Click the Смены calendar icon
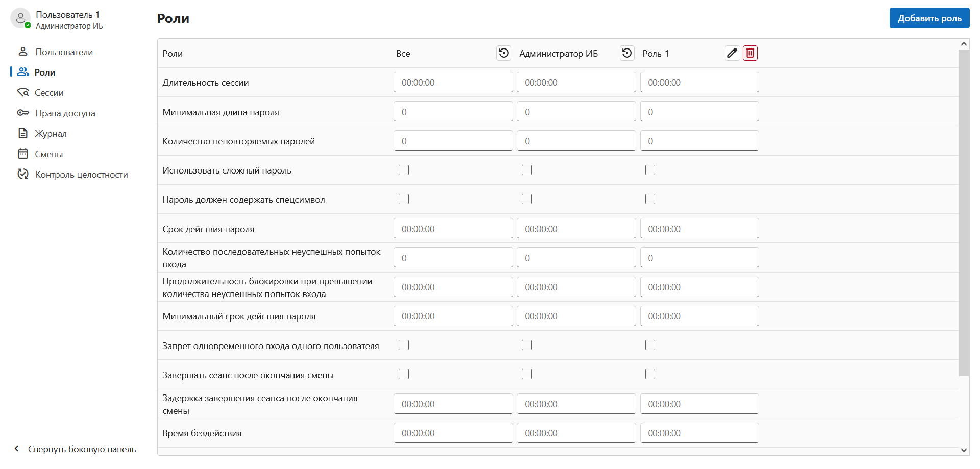The height and width of the screenshot is (469, 980). click(x=23, y=154)
